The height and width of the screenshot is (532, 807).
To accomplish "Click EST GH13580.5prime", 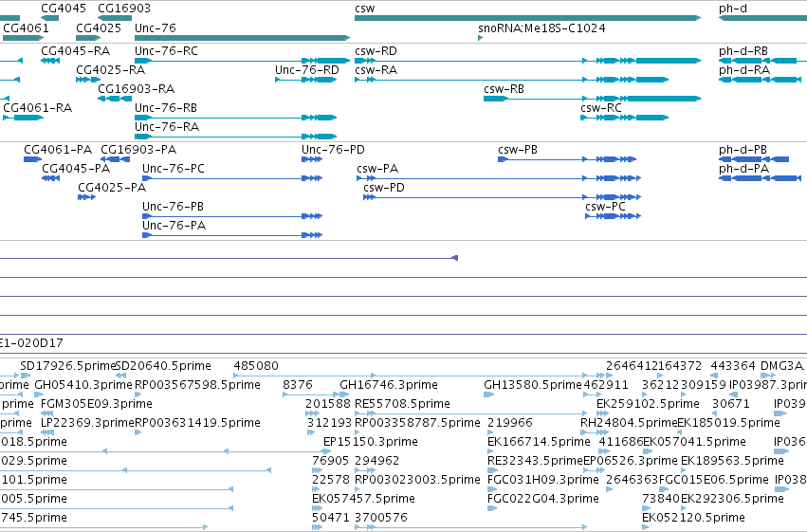I will [533, 385].
